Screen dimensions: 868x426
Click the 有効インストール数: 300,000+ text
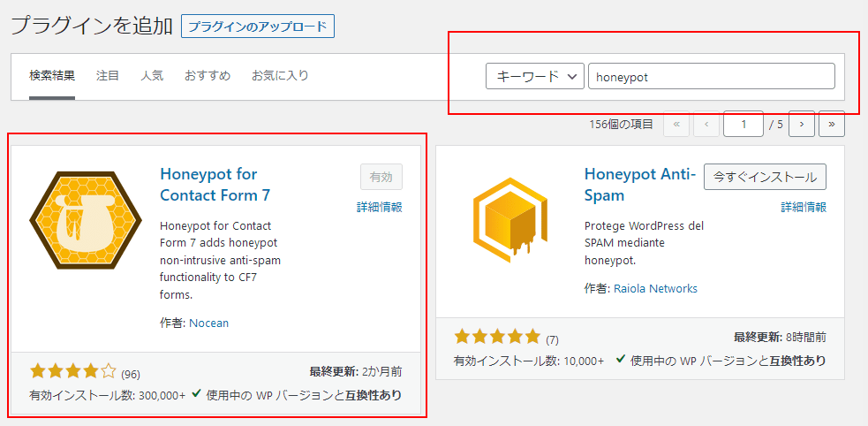click(108, 396)
